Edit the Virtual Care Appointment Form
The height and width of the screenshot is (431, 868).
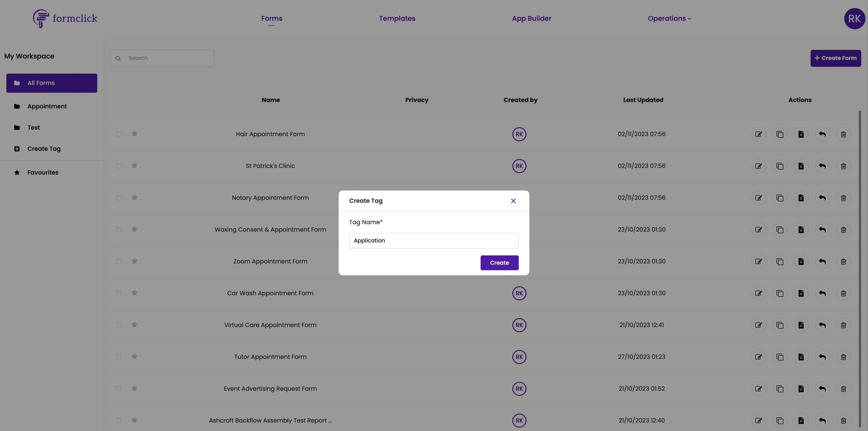pyautogui.click(x=758, y=325)
